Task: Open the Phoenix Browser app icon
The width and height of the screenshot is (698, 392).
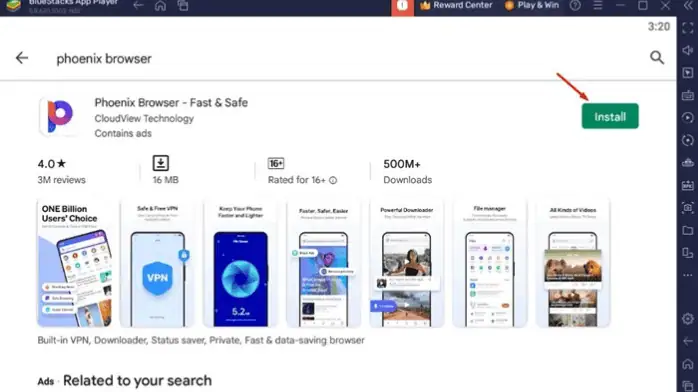Action: coord(60,116)
